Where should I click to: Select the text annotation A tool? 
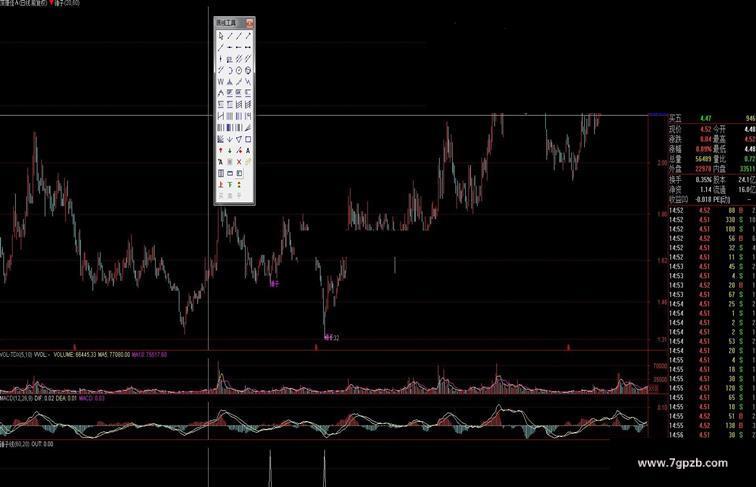pyautogui.click(x=248, y=151)
